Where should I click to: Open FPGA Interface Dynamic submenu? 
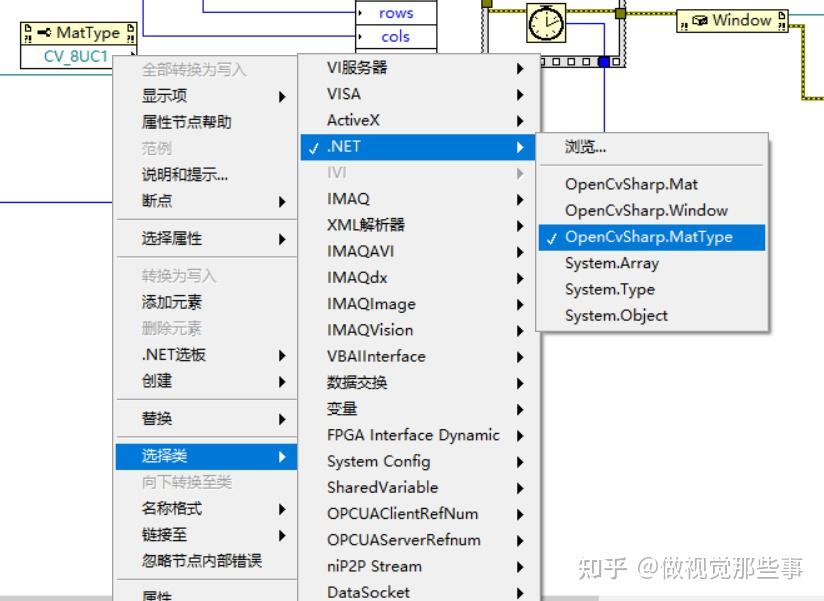419,436
